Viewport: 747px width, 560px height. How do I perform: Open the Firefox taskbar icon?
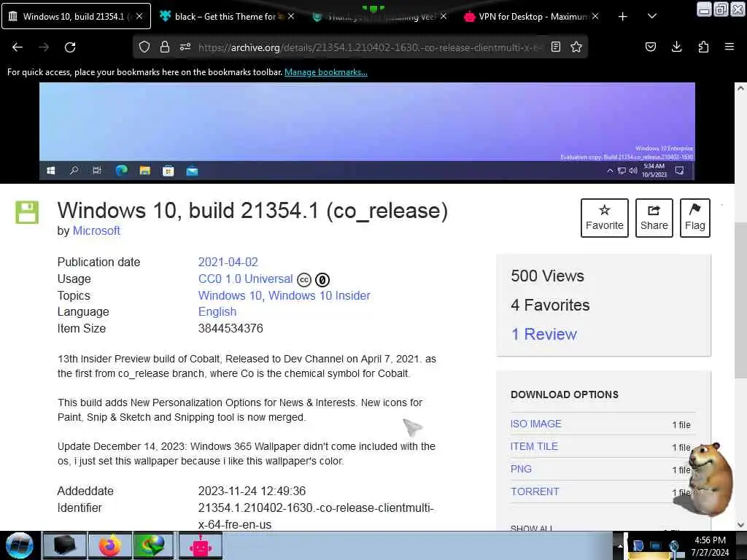109,545
